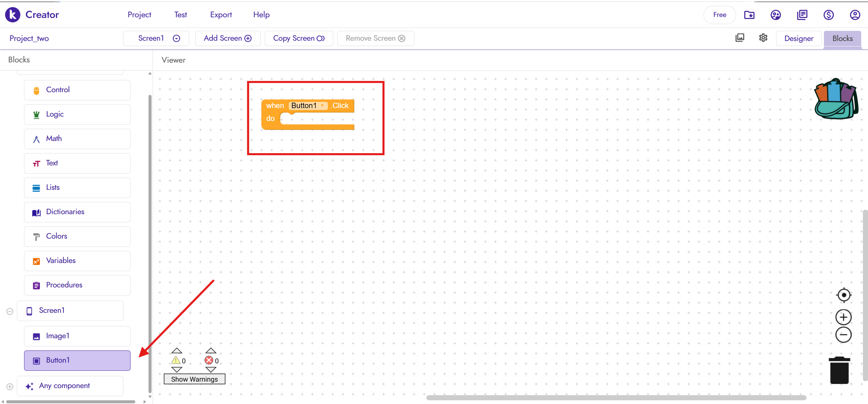Toggle the Show Warnings button

click(x=194, y=379)
